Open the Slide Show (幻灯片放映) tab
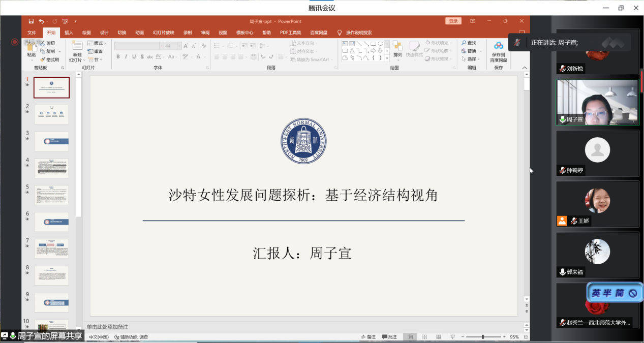This screenshot has width=644, height=343. coord(164,33)
